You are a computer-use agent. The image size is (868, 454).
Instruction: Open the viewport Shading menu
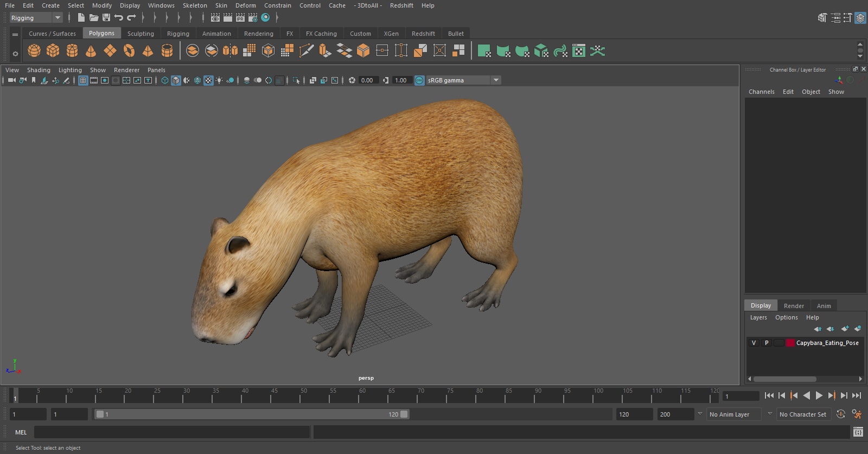click(39, 70)
